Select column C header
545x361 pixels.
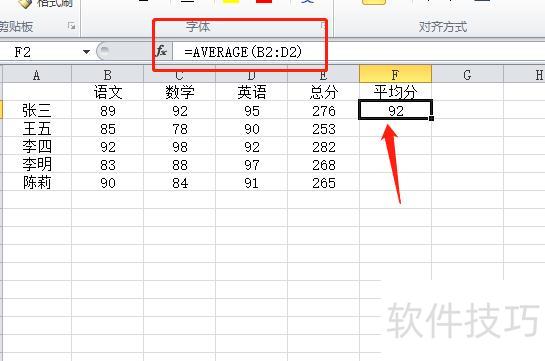point(179,74)
